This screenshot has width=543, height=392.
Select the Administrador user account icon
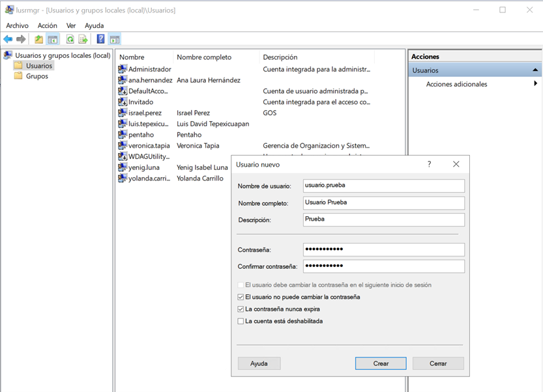coord(123,69)
